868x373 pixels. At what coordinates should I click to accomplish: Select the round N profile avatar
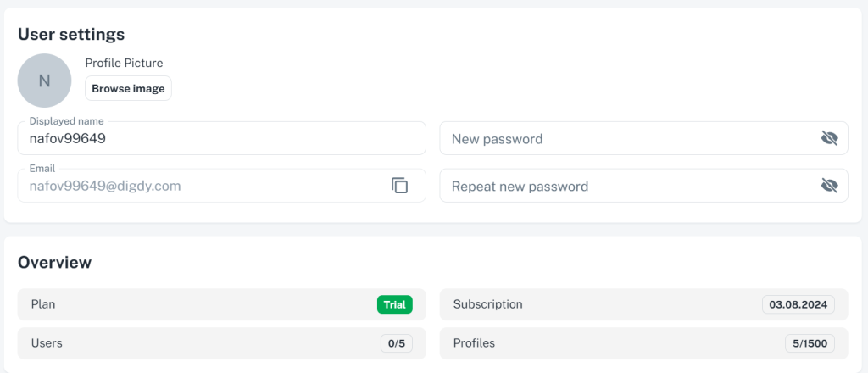click(44, 81)
